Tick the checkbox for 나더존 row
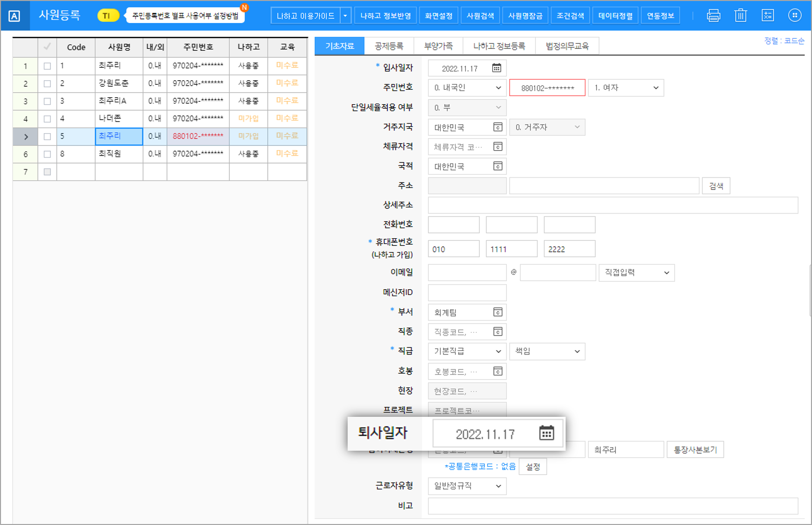Viewport: 812px width, 525px height. pos(47,119)
